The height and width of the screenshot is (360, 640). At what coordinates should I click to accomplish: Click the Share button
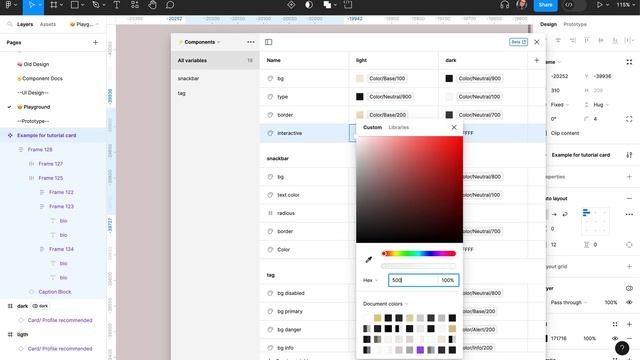[545, 5]
